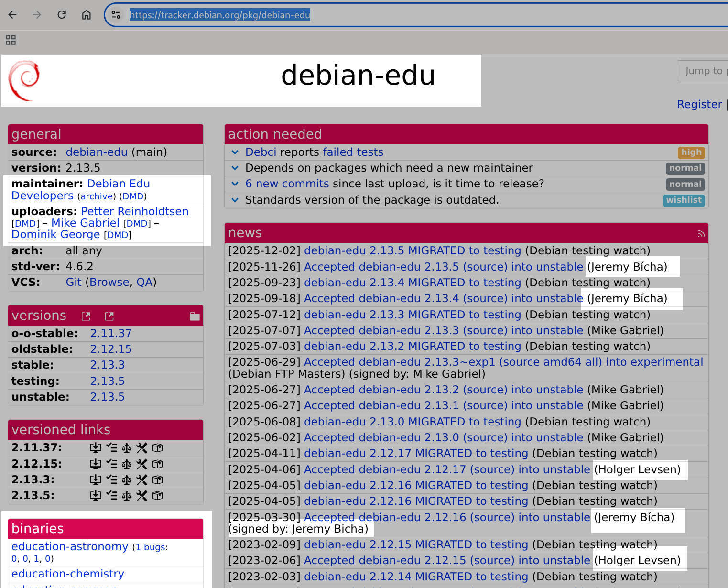The width and height of the screenshot is (728, 588).
Task: Expand the Depends on packages action item
Action: [x=235, y=168]
